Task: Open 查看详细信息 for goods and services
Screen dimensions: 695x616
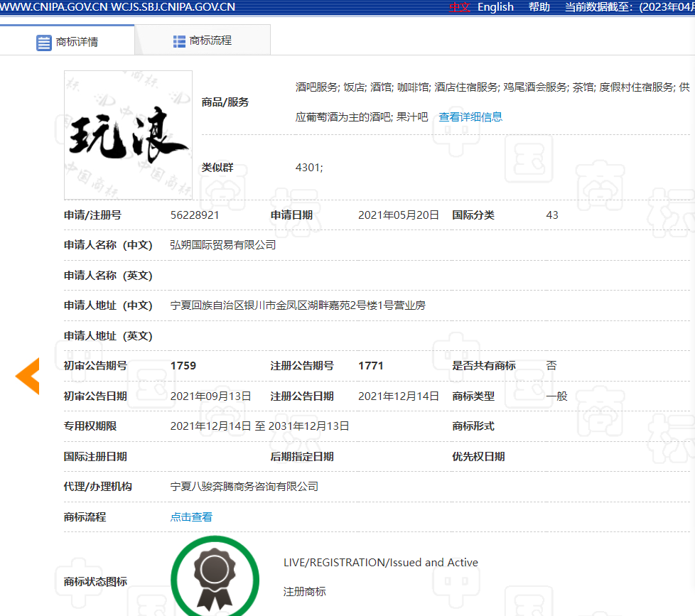Action: click(470, 117)
